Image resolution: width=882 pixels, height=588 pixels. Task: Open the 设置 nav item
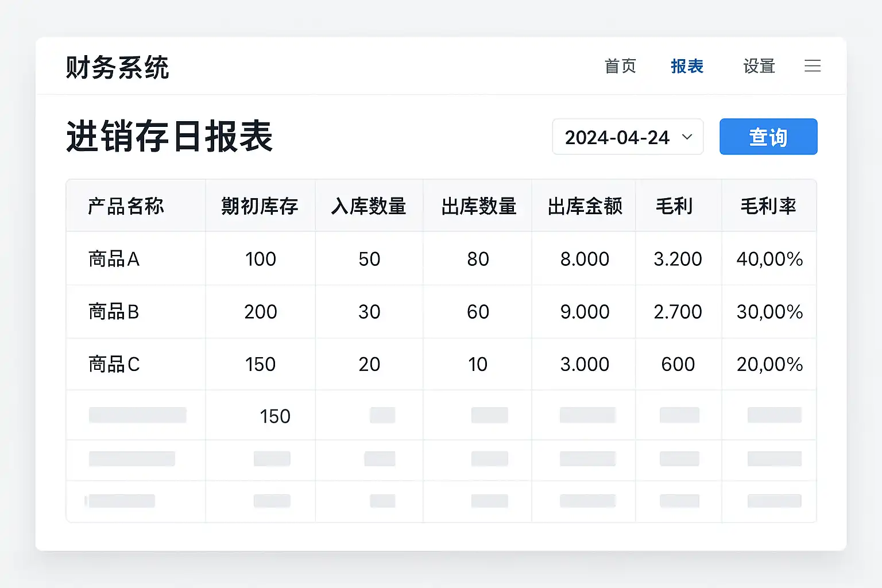[759, 67]
